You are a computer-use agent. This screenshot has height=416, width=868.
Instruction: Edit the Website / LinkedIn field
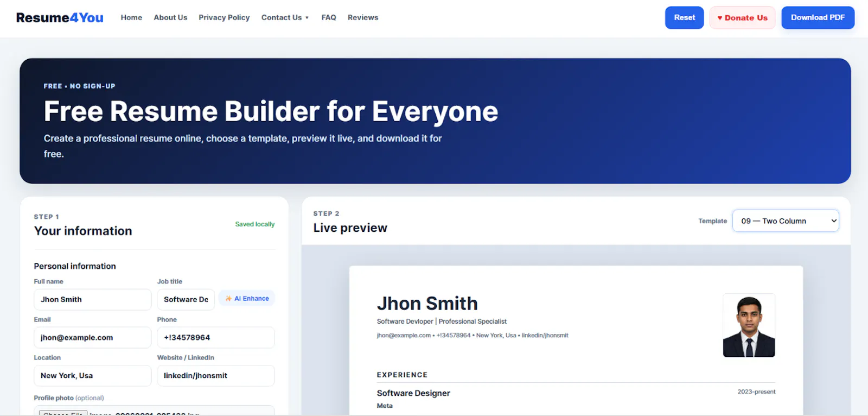[x=216, y=375]
